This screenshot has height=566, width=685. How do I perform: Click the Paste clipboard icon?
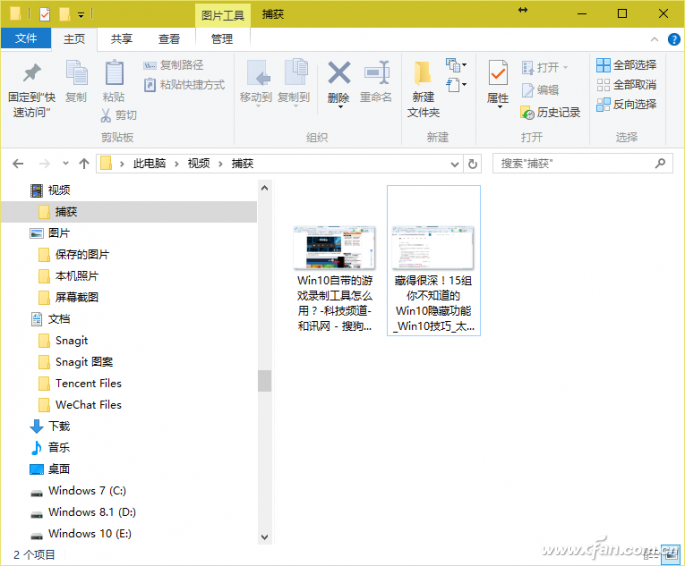114,72
